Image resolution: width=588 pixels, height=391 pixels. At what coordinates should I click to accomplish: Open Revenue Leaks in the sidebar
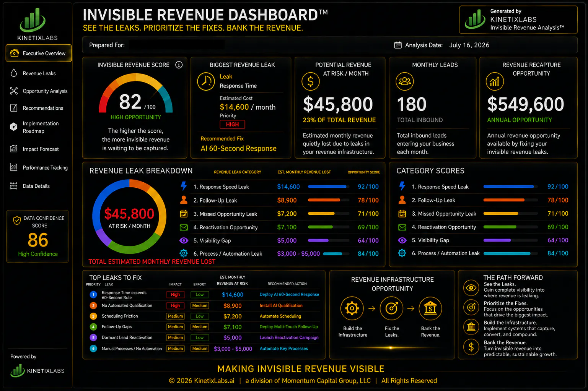coord(39,73)
